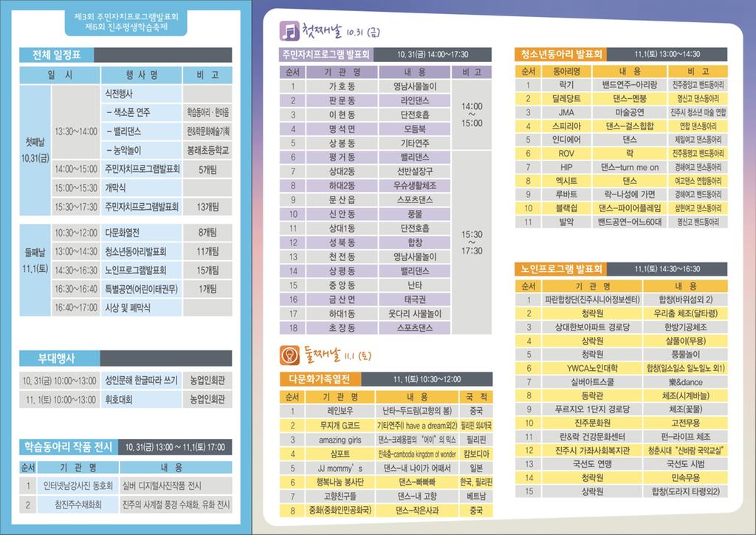The image size is (756, 535).
Task: Select the JMA club name cell
Action: click(x=566, y=112)
